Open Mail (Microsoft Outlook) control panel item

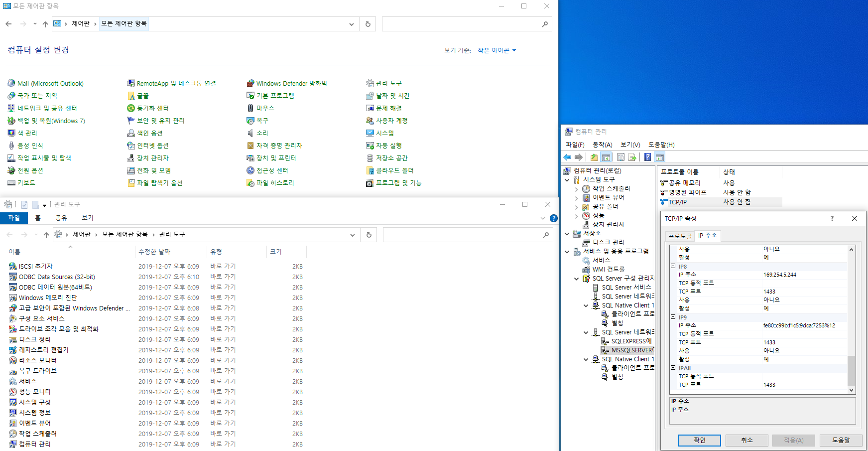(x=46, y=83)
